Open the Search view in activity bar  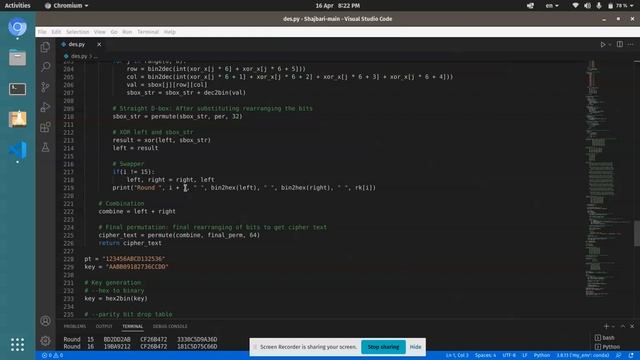coord(45,67)
